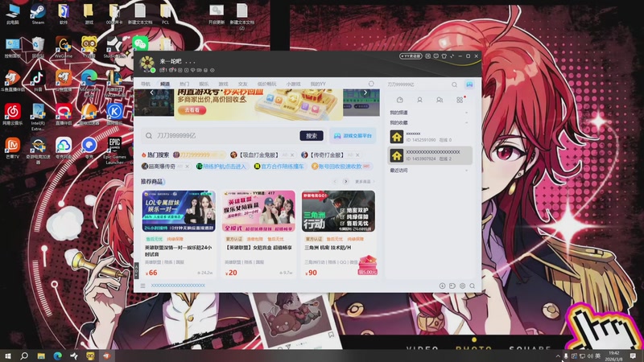Switch to the 娱乐 tab
The width and height of the screenshot is (644, 362).
tap(204, 84)
